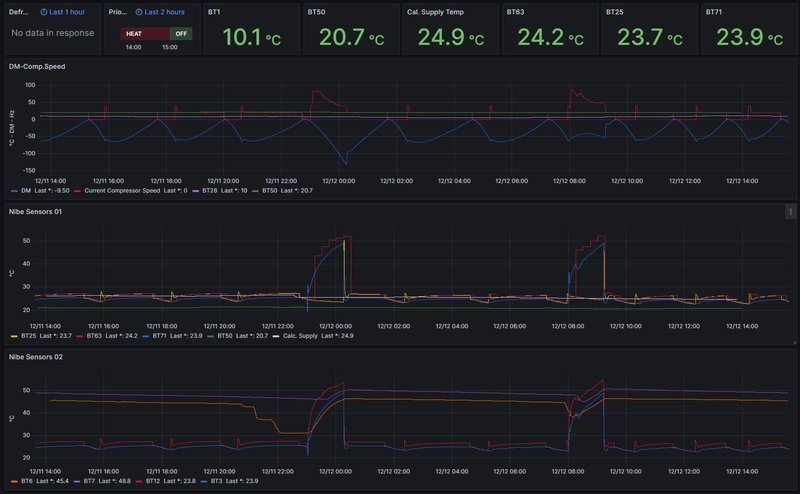Toggle BT50 series in DM-Comp.Speed legend
This screenshot has width=800, height=494.
[270, 191]
